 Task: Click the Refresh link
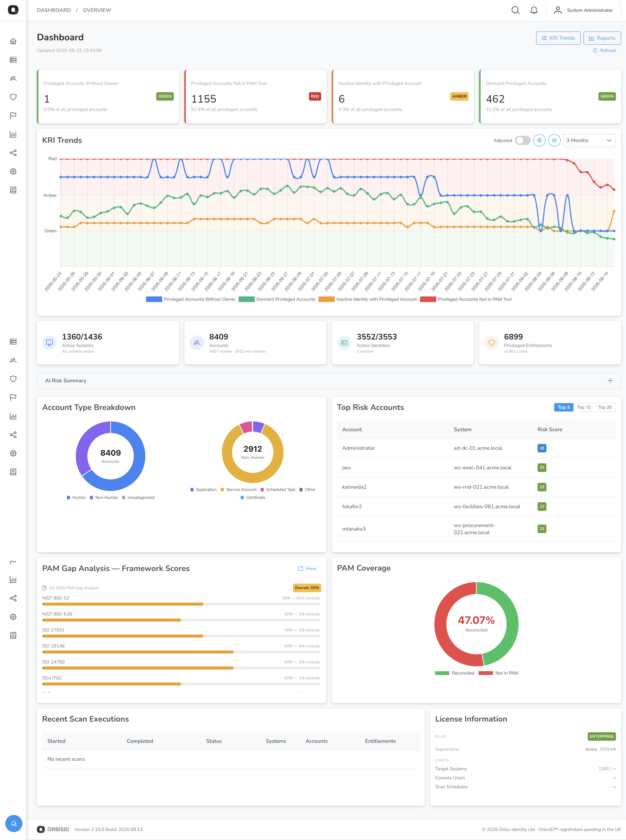click(604, 50)
